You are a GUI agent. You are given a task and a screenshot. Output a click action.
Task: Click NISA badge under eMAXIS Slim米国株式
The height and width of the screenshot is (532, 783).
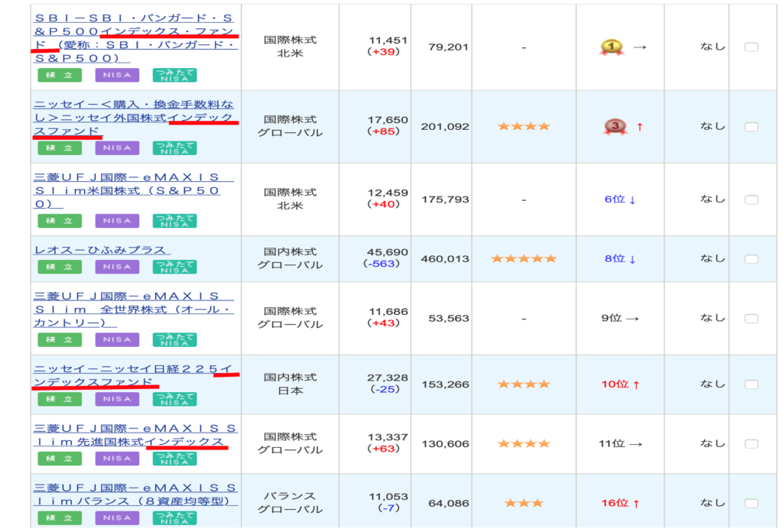(x=117, y=221)
